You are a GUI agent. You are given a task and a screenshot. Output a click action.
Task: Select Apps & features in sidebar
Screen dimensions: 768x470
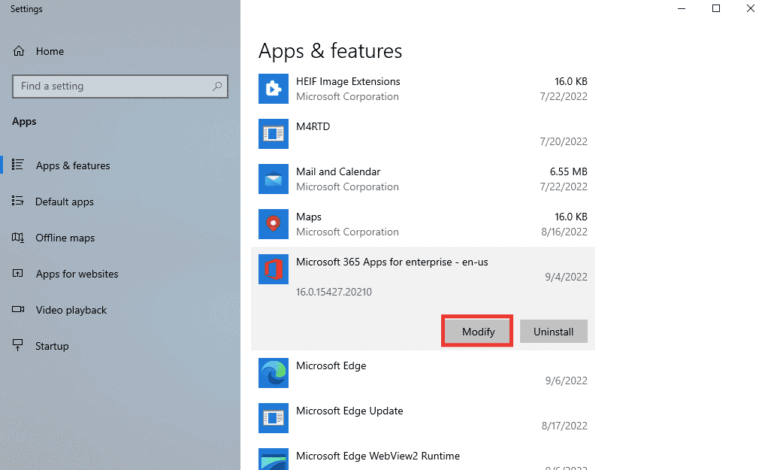72,166
